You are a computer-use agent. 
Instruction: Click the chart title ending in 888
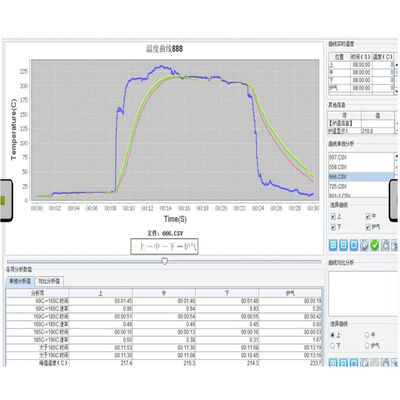(164, 49)
